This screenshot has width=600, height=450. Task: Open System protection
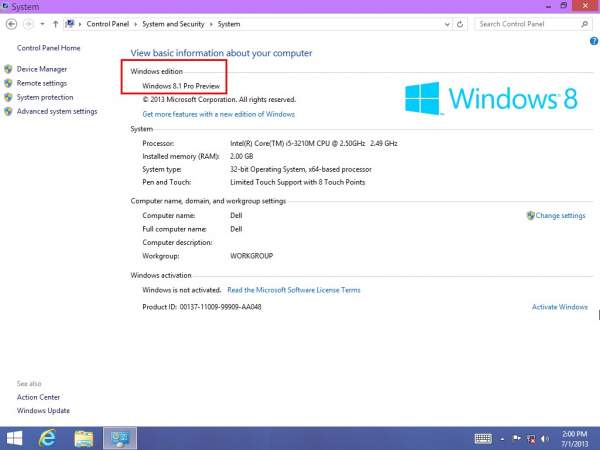(45, 97)
